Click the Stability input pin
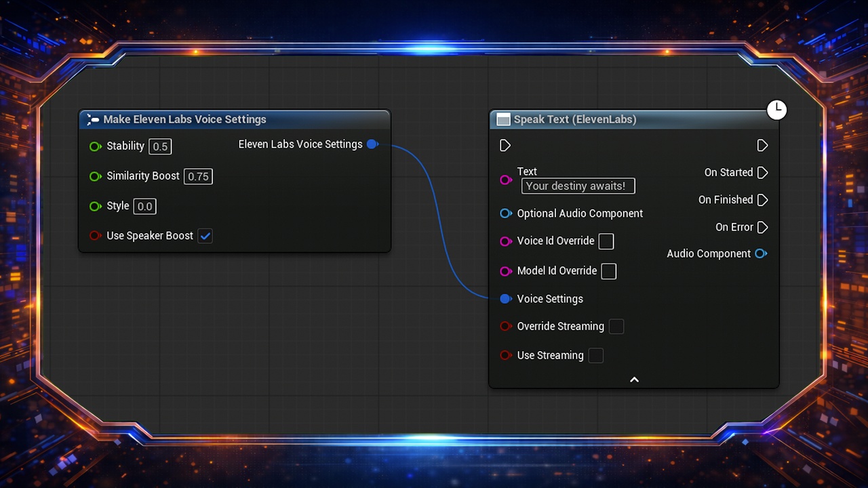 (x=95, y=146)
